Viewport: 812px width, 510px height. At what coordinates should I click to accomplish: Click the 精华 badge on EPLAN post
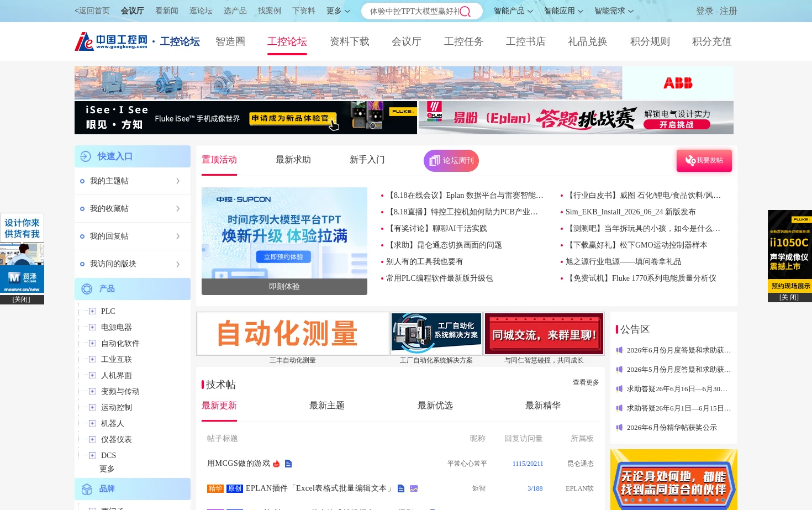(215, 488)
